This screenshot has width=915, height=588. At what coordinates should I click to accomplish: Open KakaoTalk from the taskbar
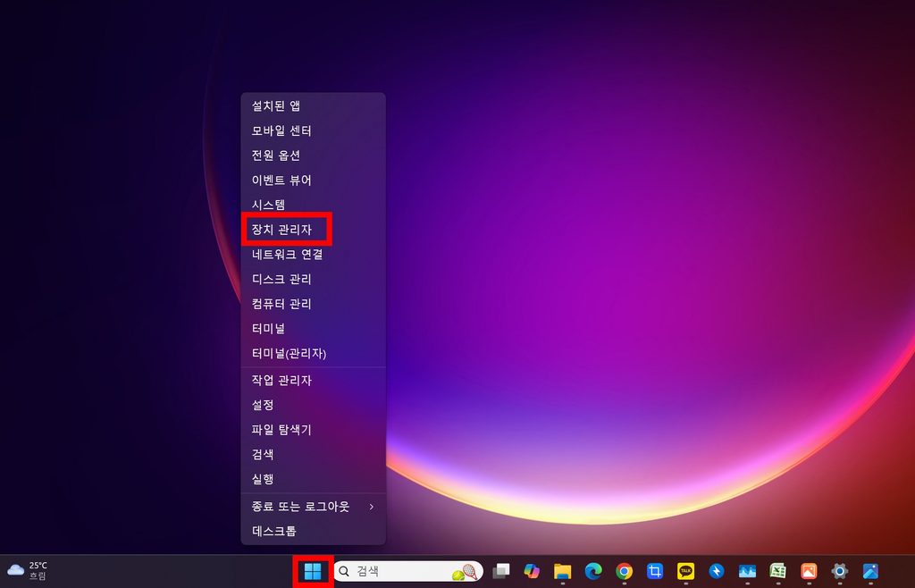(685, 571)
